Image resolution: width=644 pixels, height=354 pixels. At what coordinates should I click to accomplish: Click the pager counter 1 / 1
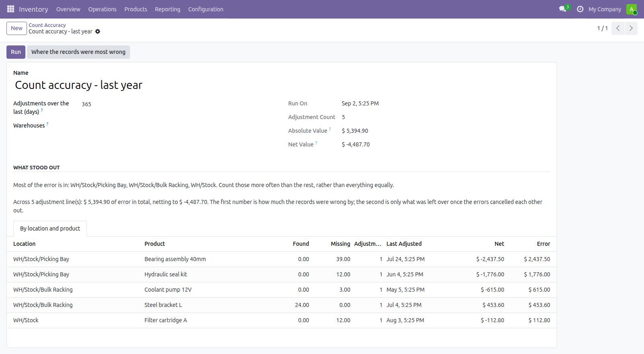click(x=603, y=28)
